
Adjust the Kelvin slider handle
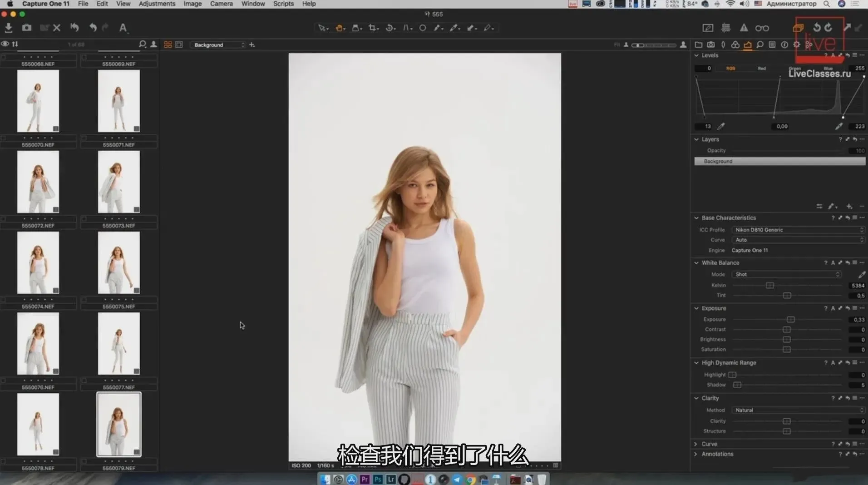(x=770, y=285)
